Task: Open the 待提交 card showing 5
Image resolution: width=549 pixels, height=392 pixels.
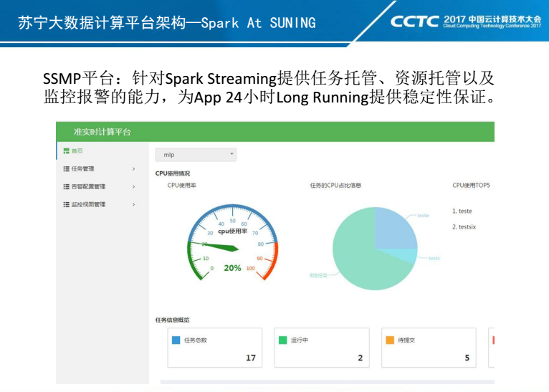Action: pyautogui.click(x=429, y=348)
